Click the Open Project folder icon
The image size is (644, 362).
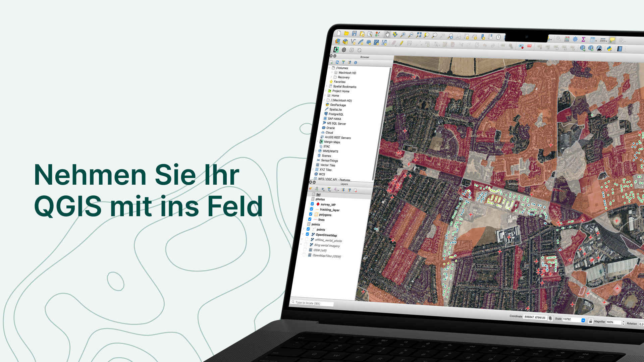coord(346,33)
